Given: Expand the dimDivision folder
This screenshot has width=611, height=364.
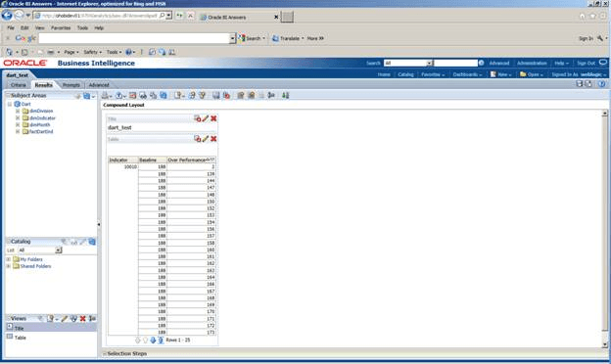Looking at the screenshot, I should click(x=18, y=111).
